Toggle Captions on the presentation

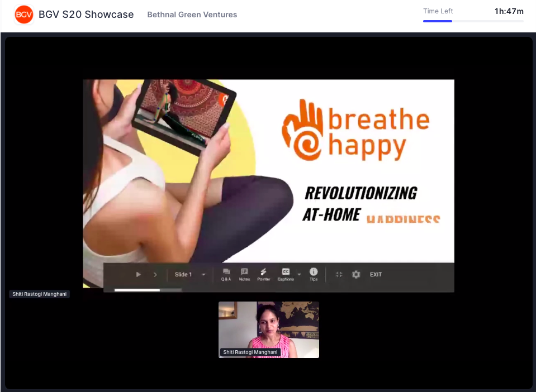tap(286, 275)
